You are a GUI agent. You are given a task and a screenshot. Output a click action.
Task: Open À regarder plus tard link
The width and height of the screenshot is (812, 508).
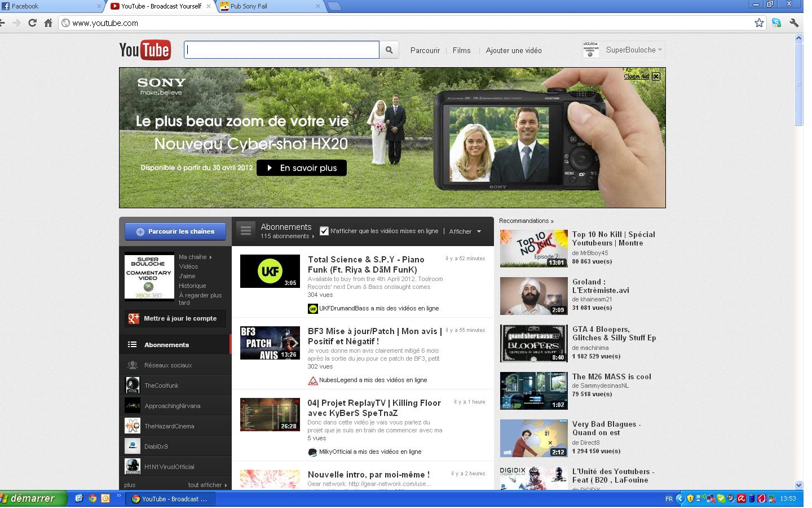coord(200,299)
